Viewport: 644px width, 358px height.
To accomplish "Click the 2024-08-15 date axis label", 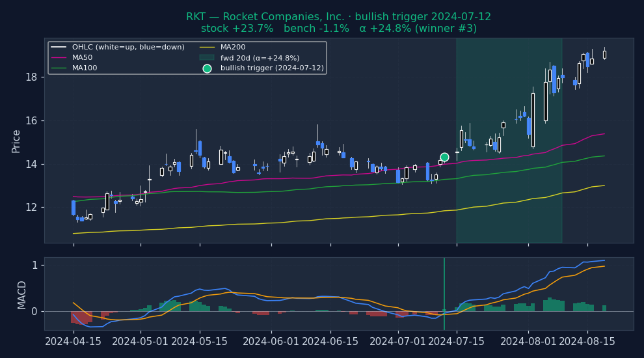I will (x=587, y=342).
